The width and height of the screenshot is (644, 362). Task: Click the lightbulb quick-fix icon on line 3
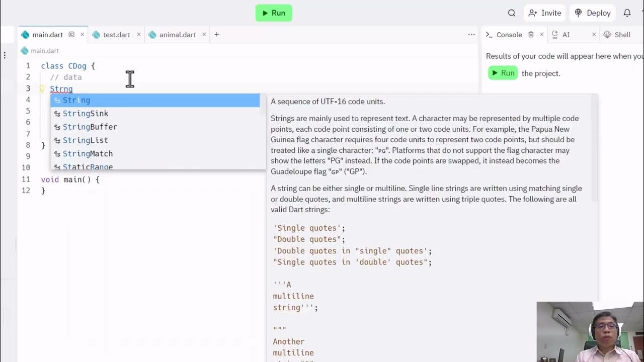(x=42, y=89)
